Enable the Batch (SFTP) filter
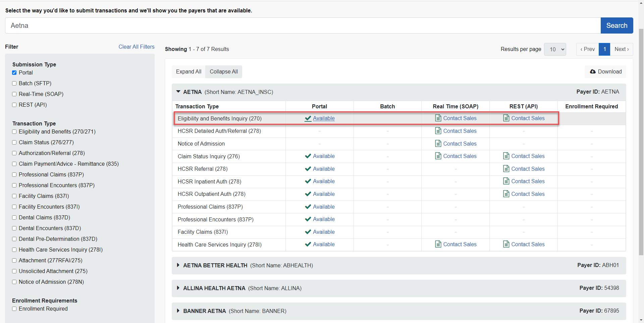Image resolution: width=644 pixels, height=323 pixels. 14,84
